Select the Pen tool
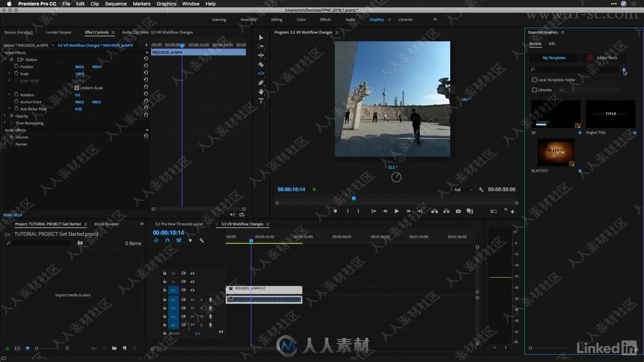 [x=261, y=82]
